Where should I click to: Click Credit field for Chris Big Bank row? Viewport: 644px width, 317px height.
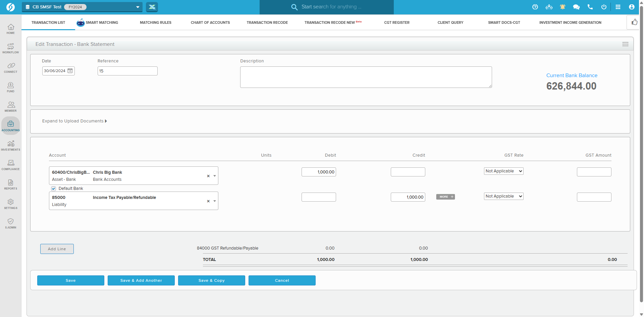click(408, 172)
